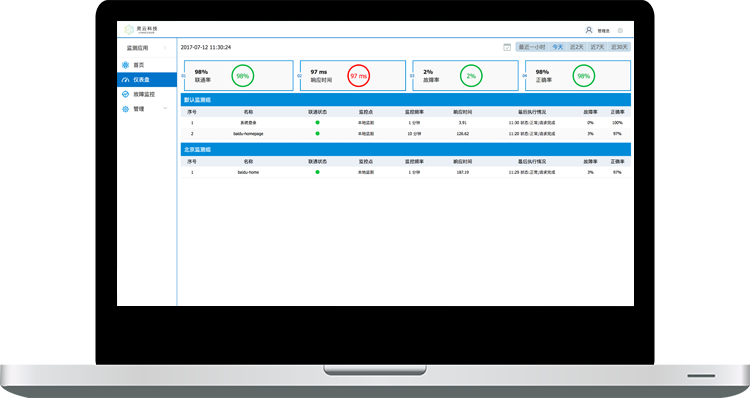The width and height of the screenshot is (750, 398).
Task: Open the baidu-homepage monitor row
Action: pos(406,134)
